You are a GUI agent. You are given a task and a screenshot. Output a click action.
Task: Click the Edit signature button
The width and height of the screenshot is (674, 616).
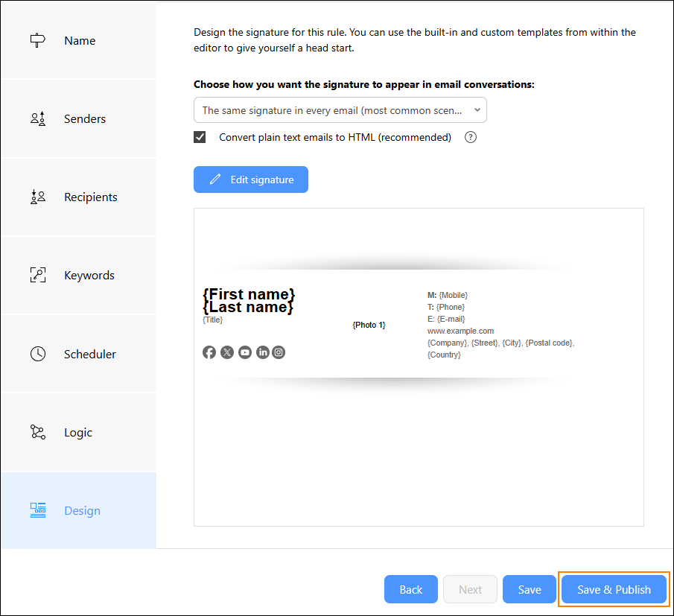click(250, 180)
